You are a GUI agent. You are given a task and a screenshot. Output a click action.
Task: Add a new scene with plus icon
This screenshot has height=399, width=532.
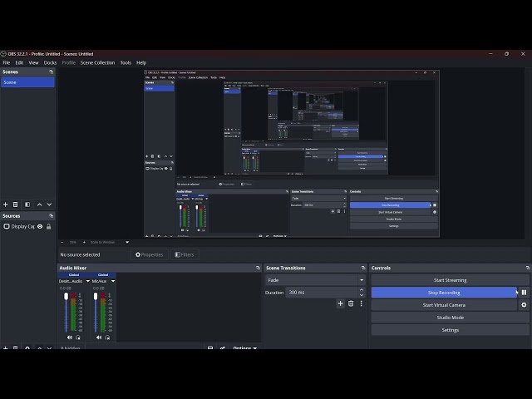[x=6, y=204]
